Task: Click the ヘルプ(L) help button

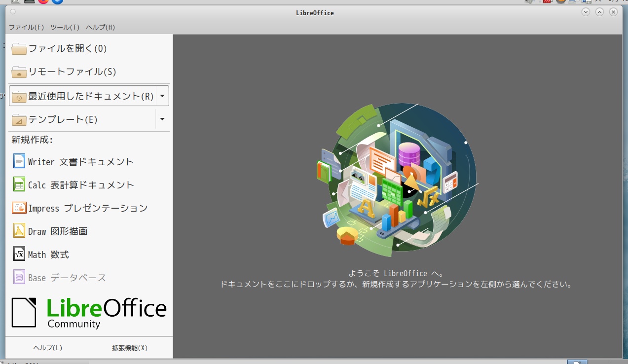Action: [x=47, y=348]
